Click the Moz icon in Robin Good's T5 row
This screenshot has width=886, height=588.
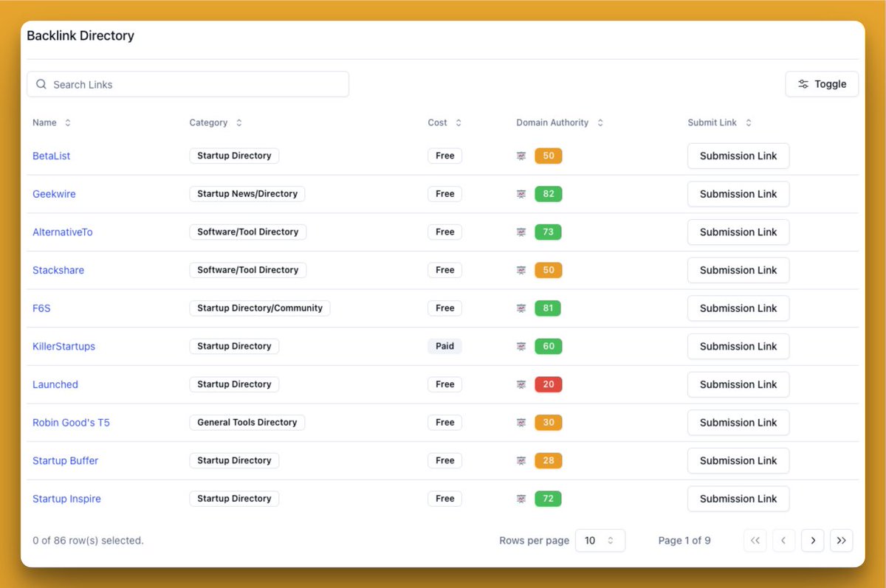pos(521,423)
